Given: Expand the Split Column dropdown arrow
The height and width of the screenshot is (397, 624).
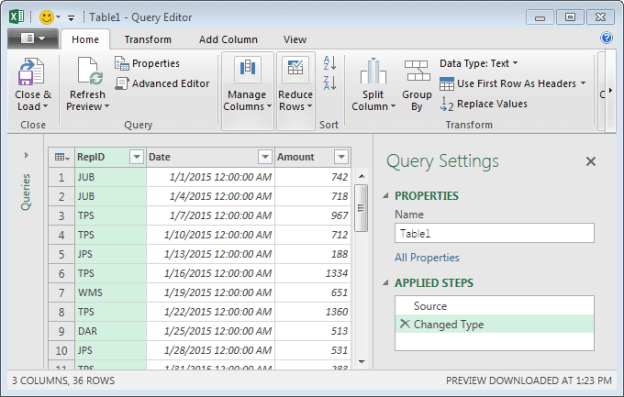Looking at the screenshot, I should (393, 106).
